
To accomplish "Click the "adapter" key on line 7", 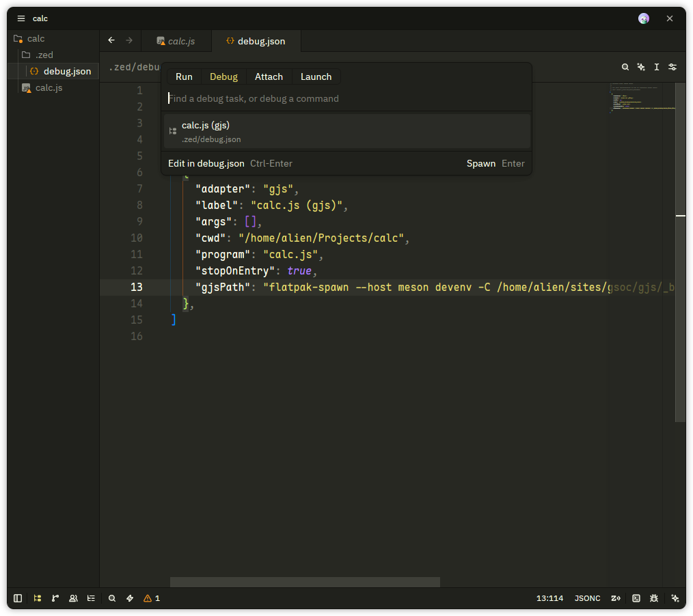I will [x=223, y=189].
